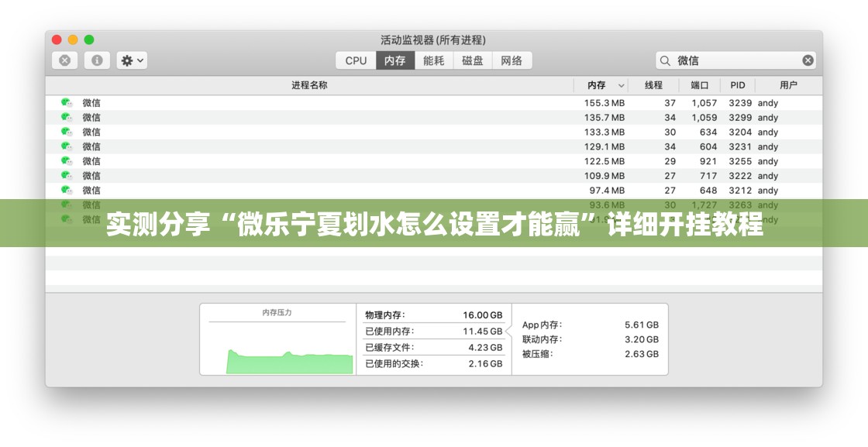
Task: Click the andy user in the PID 3239 row
Action: coord(768,103)
